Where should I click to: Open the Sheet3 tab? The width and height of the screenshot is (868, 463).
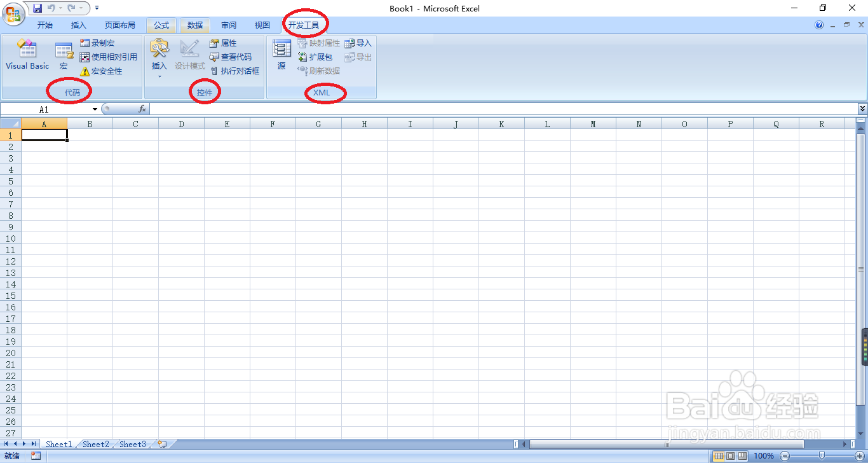point(133,444)
